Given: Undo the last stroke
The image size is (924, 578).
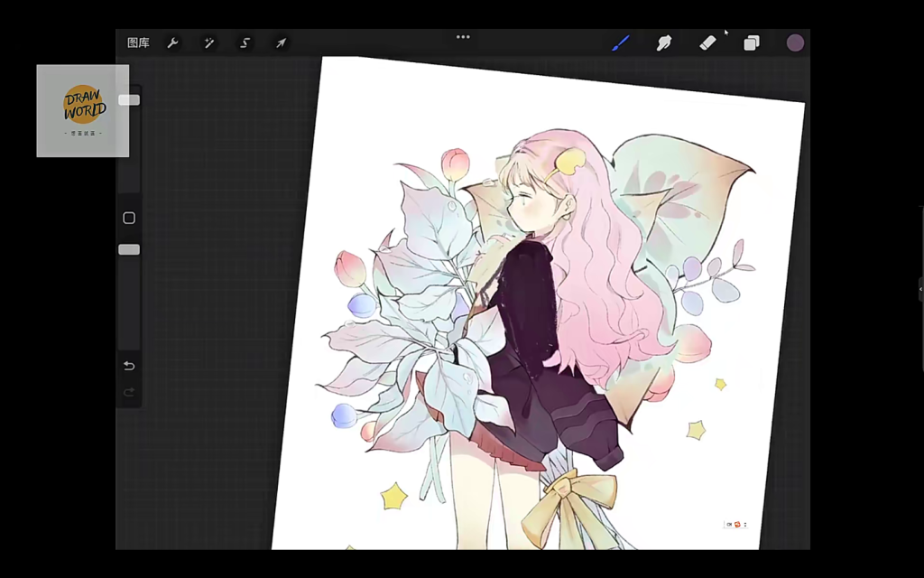Looking at the screenshot, I should (128, 365).
